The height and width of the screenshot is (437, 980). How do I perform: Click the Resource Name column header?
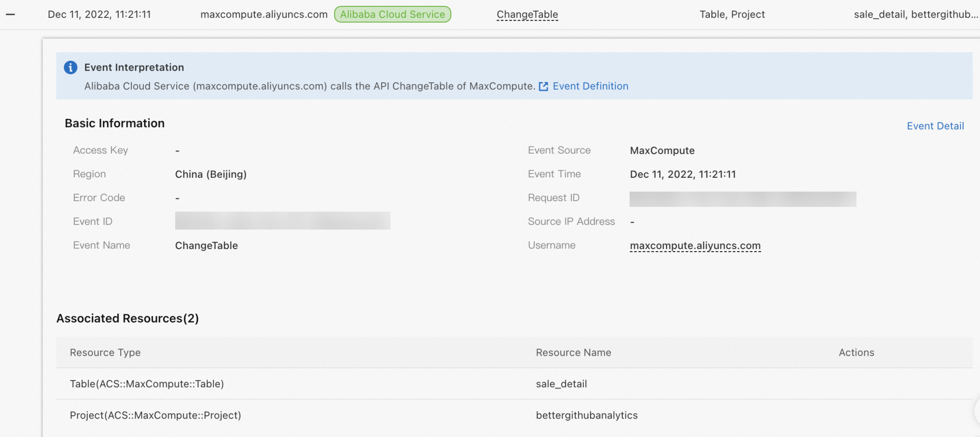(574, 353)
